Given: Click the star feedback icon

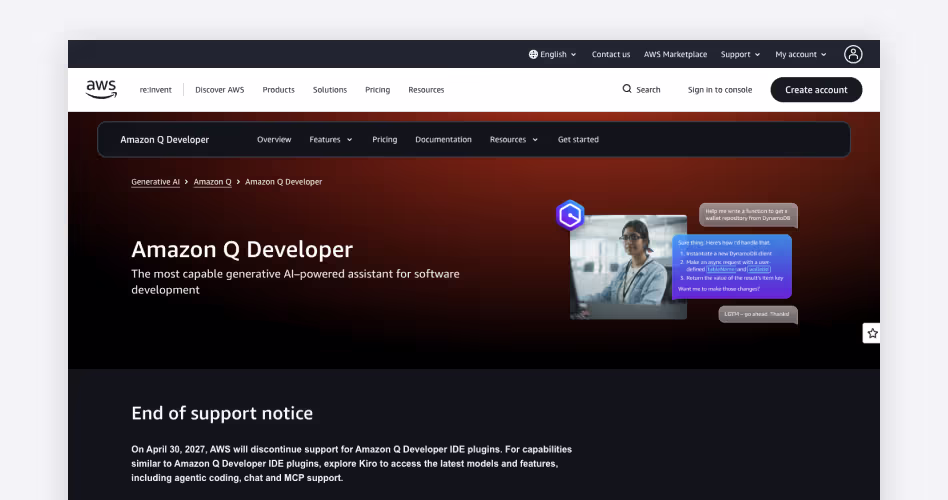Looking at the screenshot, I should pos(872,333).
